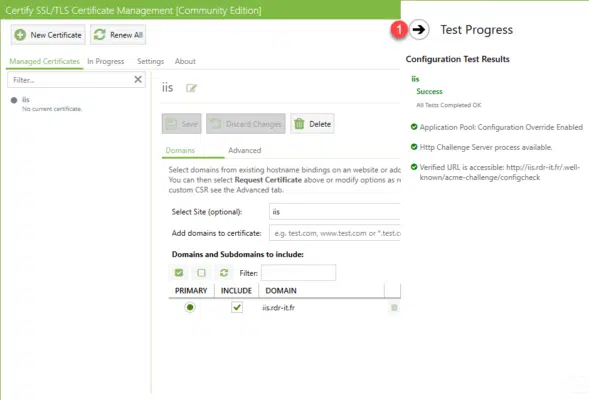Open the About tab
The width and height of the screenshot is (589, 400).
(185, 61)
